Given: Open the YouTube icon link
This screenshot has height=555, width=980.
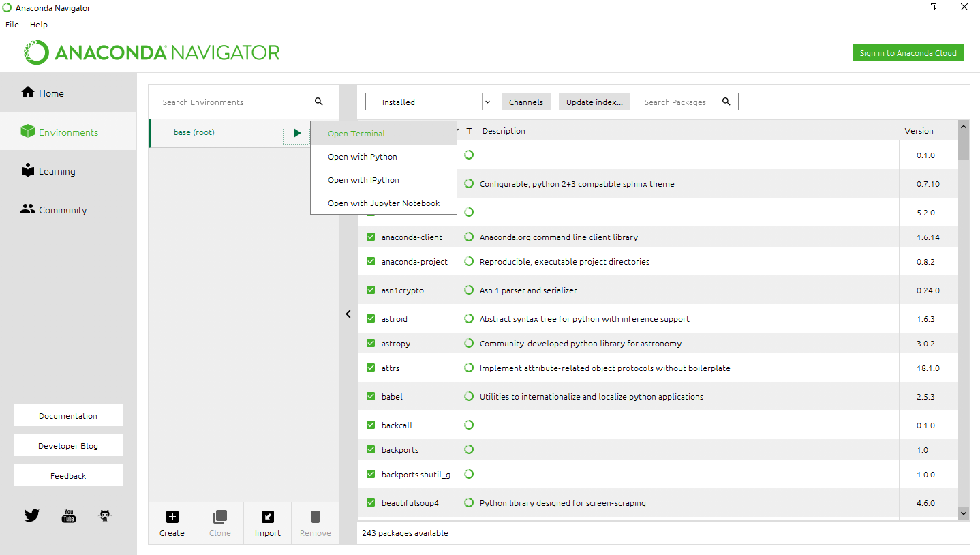Looking at the screenshot, I should pos(69,515).
